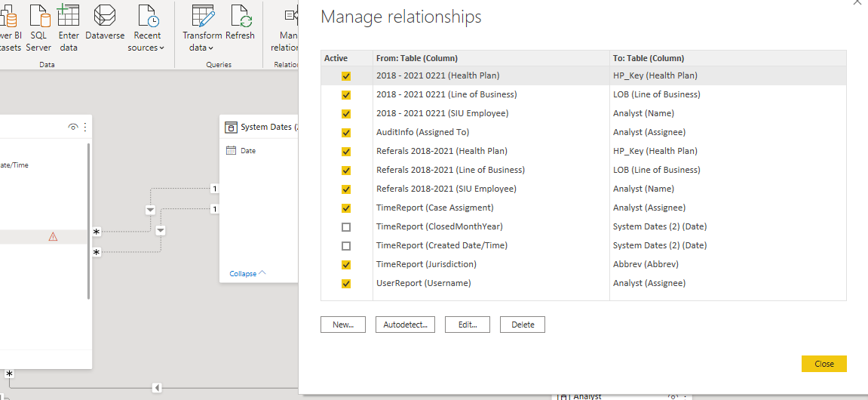Click the Autodetect... button
The height and width of the screenshot is (400, 868).
coord(405,325)
